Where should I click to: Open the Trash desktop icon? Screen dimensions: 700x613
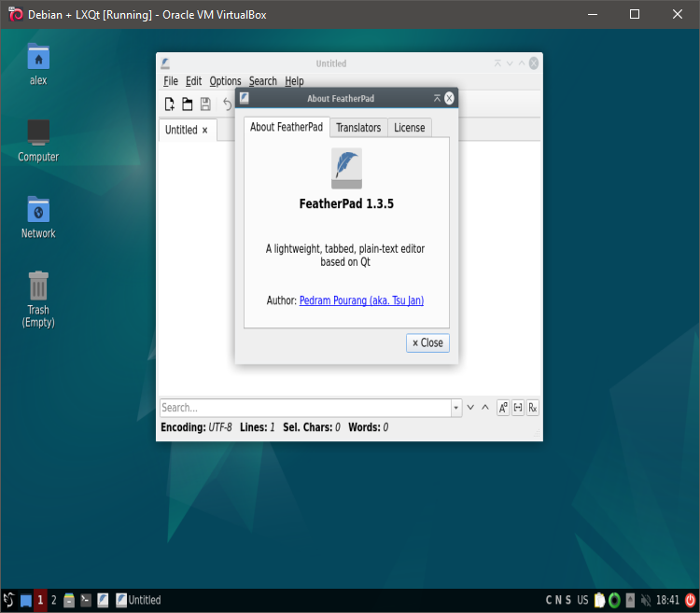tap(38, 300)
